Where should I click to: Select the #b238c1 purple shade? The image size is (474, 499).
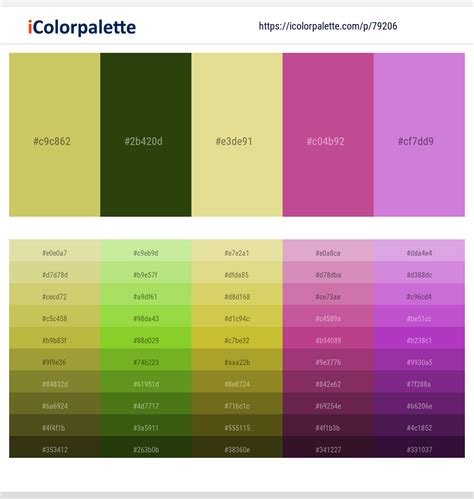pyautogui.click(x=419, y=338)
